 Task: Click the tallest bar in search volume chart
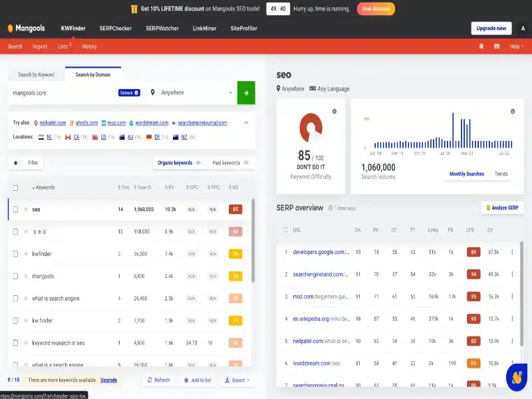453,130
